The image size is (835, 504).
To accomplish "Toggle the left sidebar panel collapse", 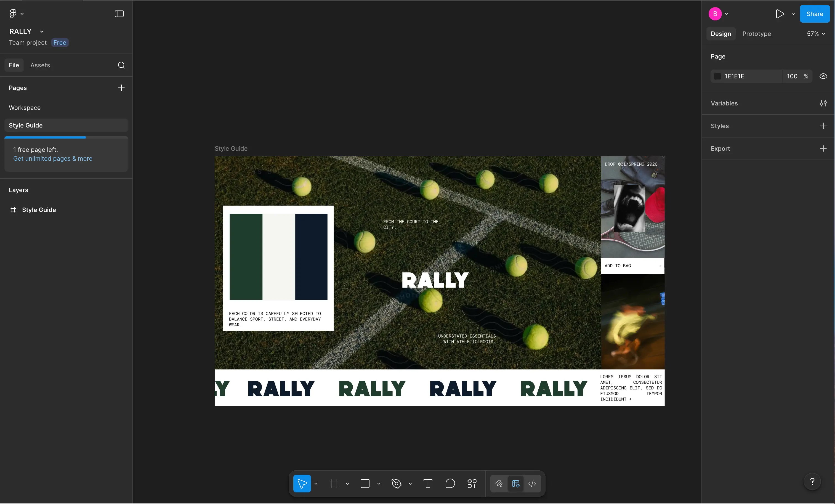I will 119,14.
